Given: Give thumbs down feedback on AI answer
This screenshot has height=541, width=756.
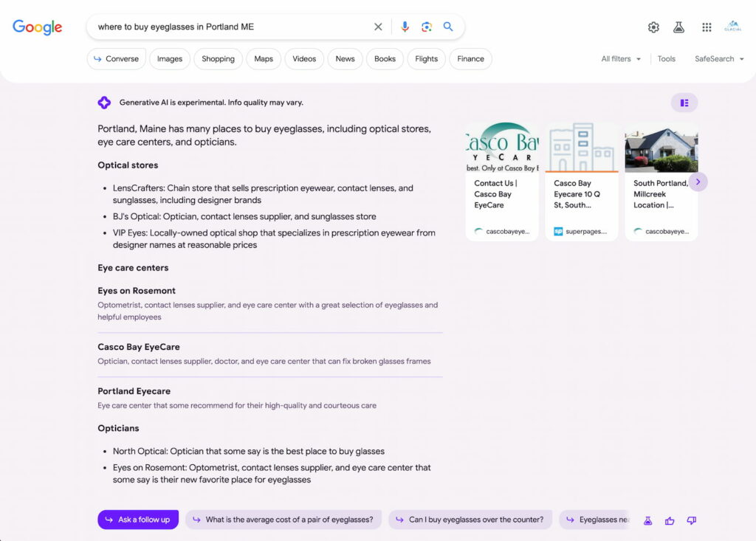Looking at the screenshot, I should [x=691, y=520].
